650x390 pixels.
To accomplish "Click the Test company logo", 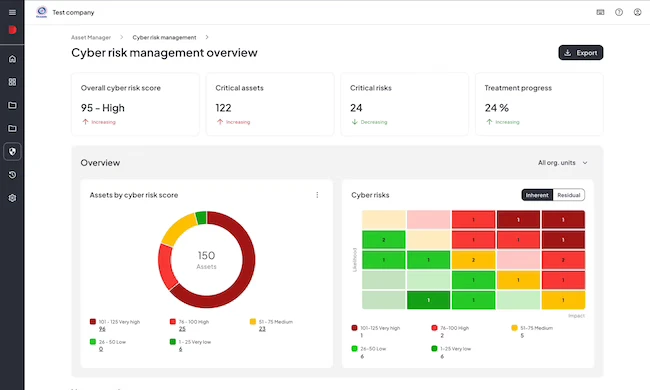I will pos(41,12).
